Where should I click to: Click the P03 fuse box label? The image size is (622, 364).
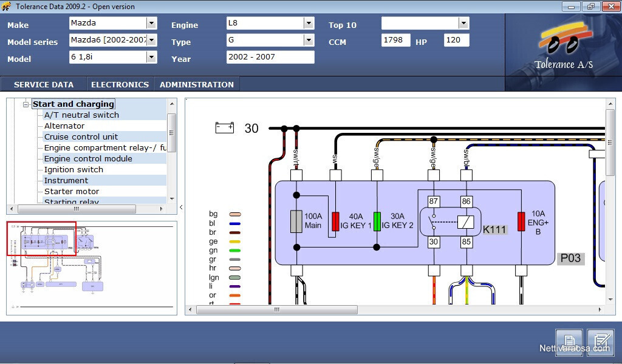pyautogui.click(x=570, y=258)
